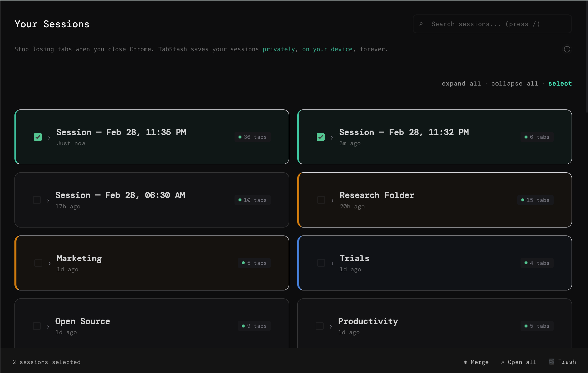Click the Open all arrow icon
Screen dimensions: 588x373
tap(503, 362)
